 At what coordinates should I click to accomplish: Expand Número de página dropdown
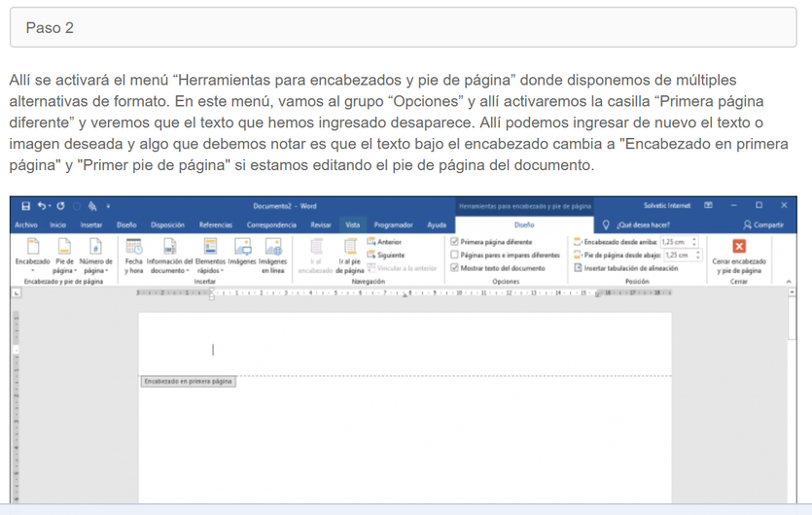point(95,254)
